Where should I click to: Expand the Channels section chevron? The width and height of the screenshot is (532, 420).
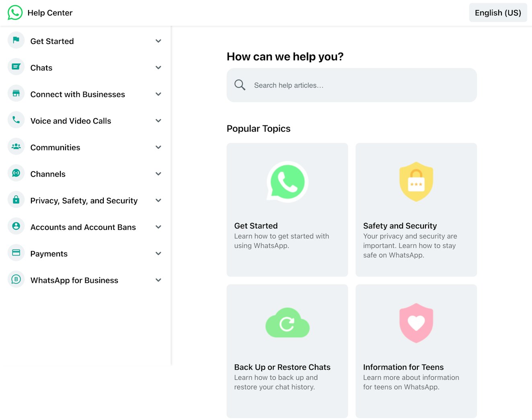pyautogui.click(x=158, y=174)
